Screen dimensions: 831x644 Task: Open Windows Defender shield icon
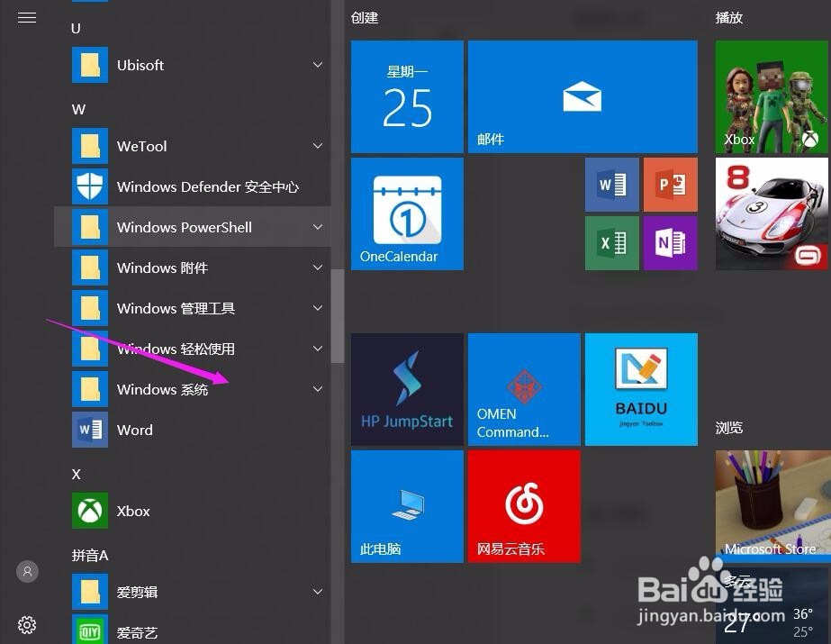click(90, 186)
